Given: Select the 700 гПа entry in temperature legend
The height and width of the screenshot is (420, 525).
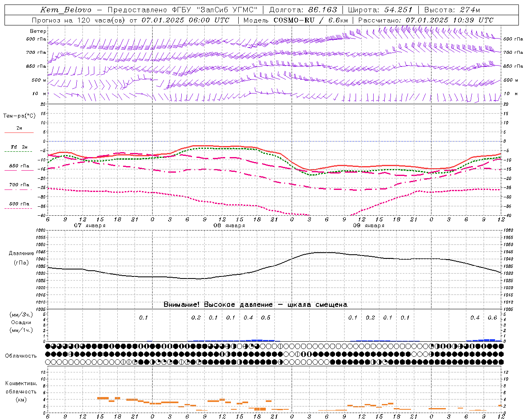Looking at the screenshot, I should [x=19, y=185].
